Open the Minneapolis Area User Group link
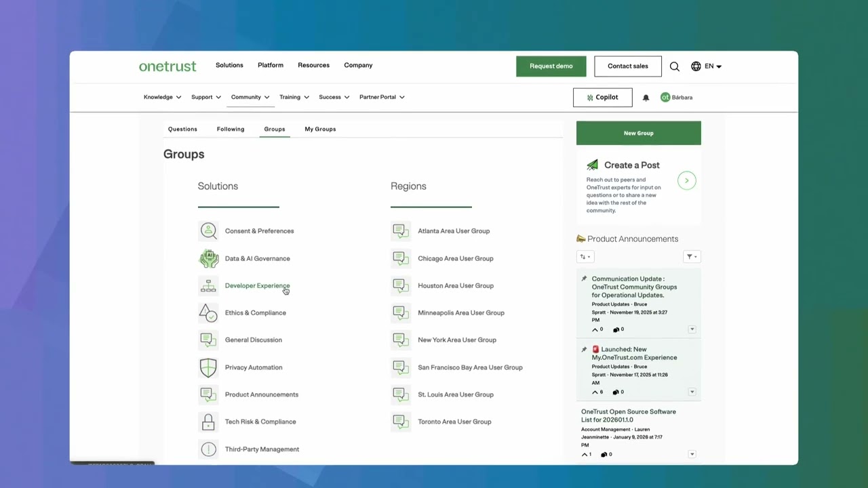Screen dimensions: 868x488 (x=461, y=313)
